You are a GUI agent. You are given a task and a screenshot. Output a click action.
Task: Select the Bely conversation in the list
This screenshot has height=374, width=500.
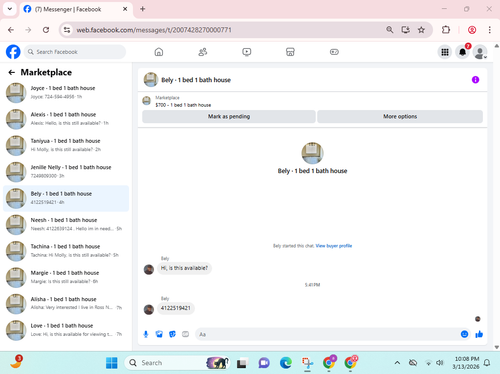click(66, 198)
